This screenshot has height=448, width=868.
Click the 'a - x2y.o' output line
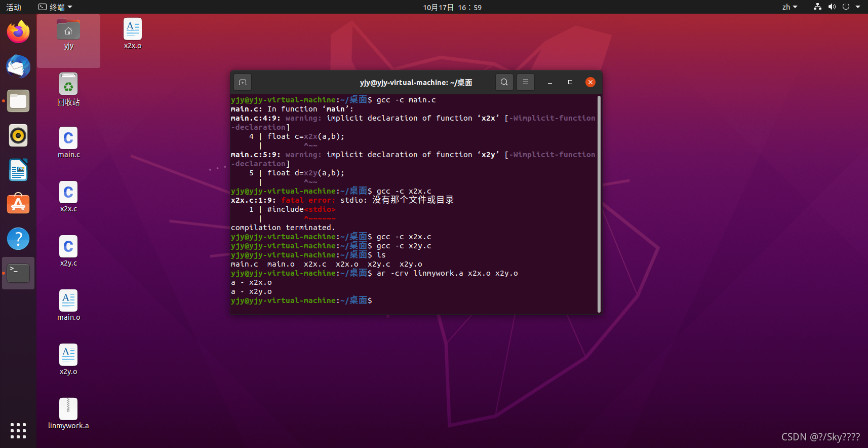[x=251, y=291]
